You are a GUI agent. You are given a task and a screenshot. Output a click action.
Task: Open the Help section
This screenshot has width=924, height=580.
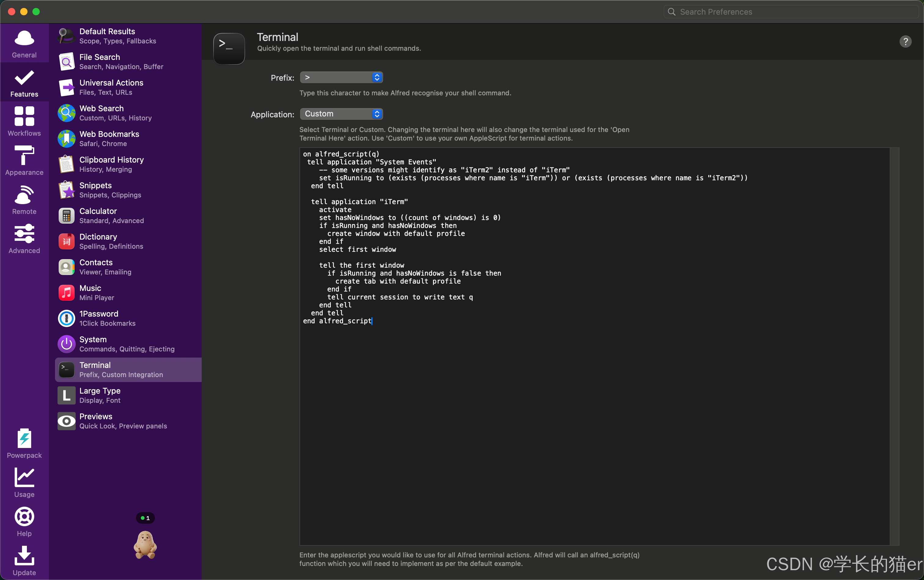(x=24, y=522)
